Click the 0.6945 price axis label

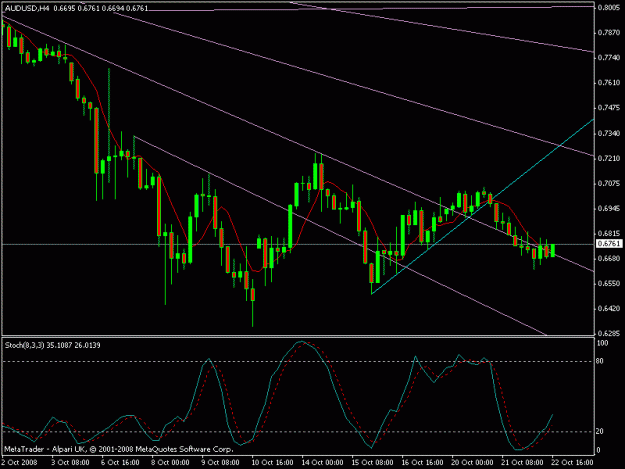(609, 208)
